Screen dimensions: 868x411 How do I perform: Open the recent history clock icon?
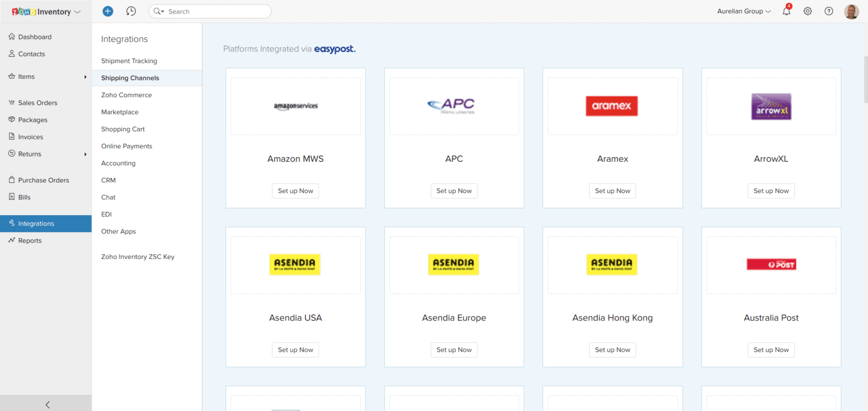(131, 11)
